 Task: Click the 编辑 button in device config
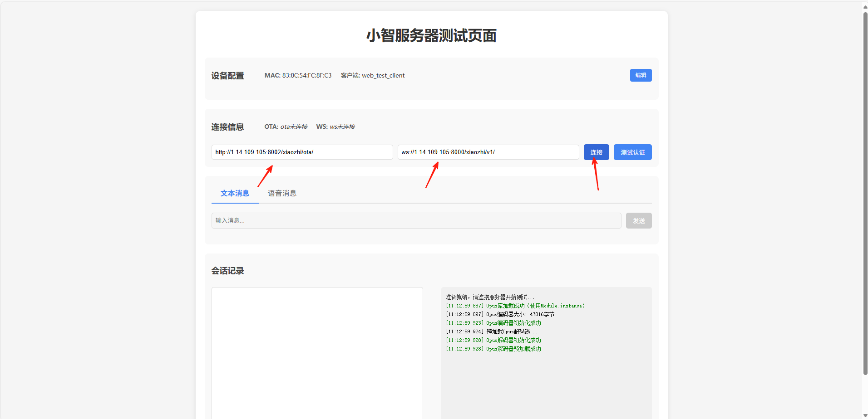tap(641, 75)
